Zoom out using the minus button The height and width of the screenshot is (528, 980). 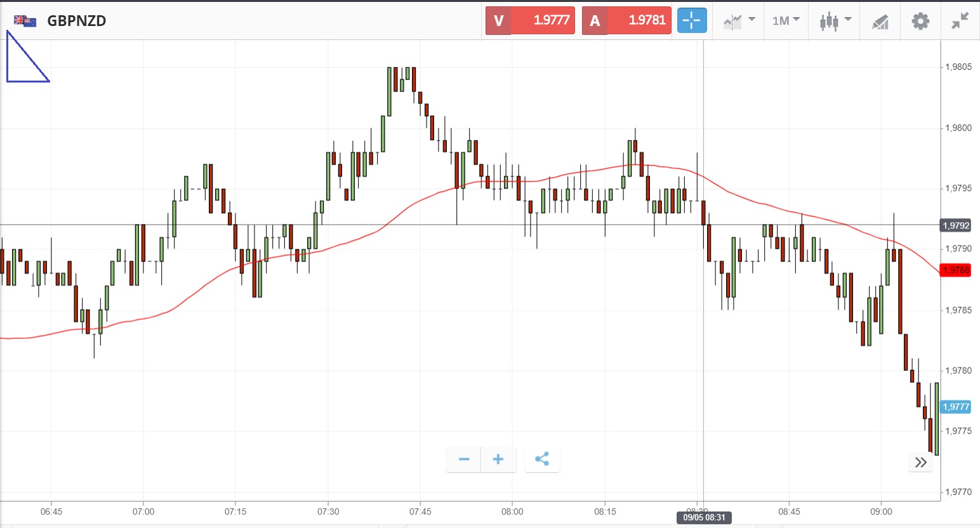pos(464,459)
